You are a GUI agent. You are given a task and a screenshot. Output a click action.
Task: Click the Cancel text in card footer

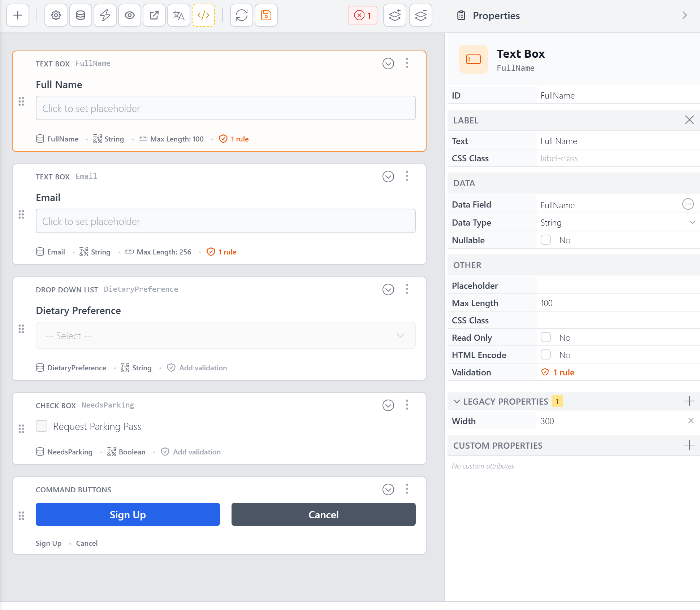coord(87,543)
